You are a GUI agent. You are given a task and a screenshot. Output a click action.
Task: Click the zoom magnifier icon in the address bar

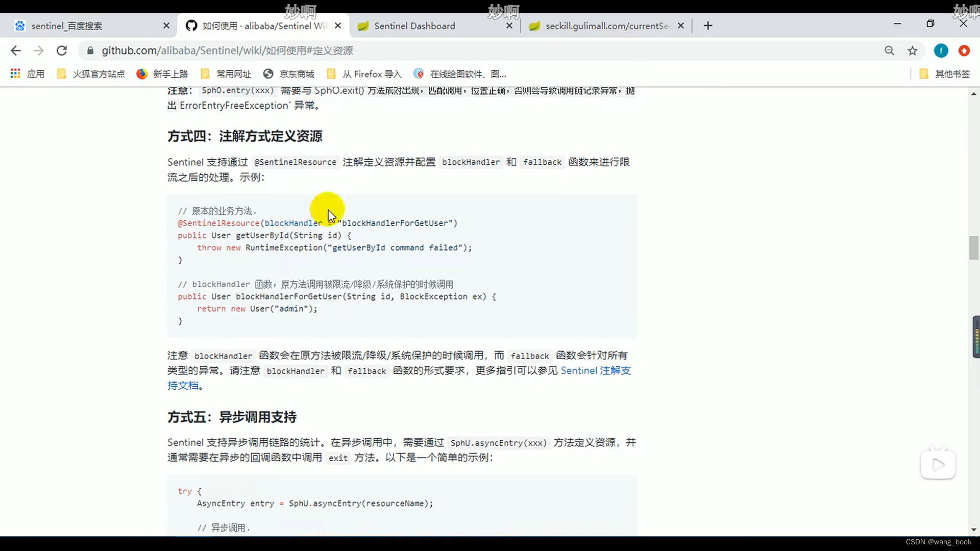point(890,51)
